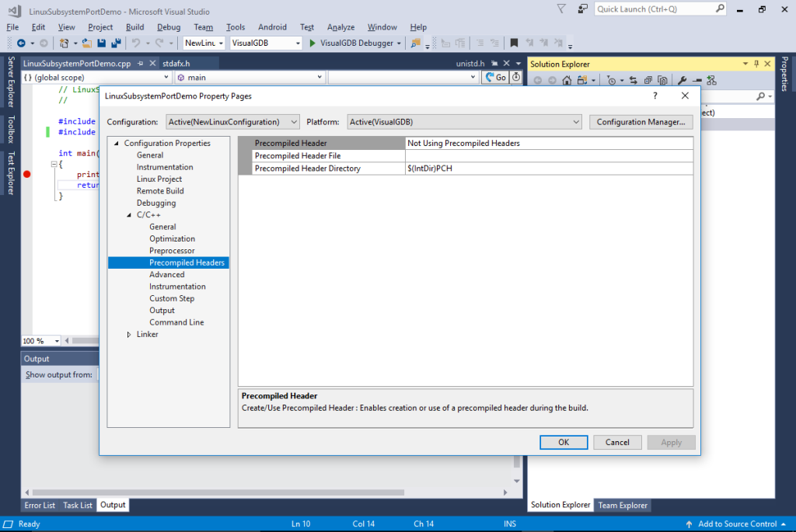Click the Collapse All icon in Solution Explorer

[x=648, y=80]
